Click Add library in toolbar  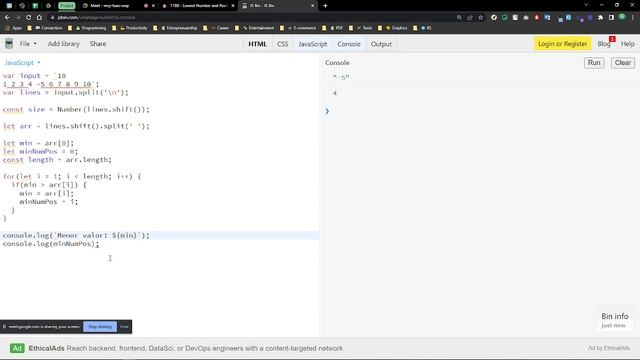point(64,44)
